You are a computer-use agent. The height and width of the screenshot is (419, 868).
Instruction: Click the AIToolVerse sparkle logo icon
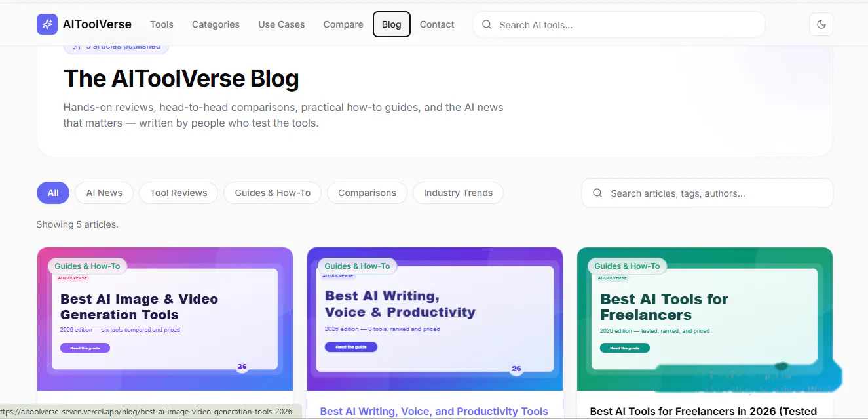coord(47,24)
